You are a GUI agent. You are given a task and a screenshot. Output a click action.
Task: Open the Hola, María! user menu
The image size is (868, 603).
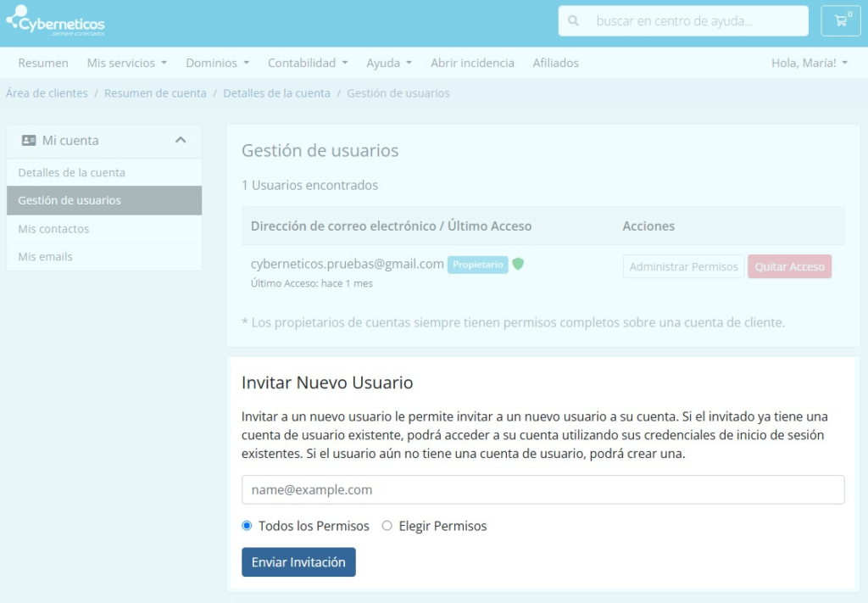coord(809,63)
